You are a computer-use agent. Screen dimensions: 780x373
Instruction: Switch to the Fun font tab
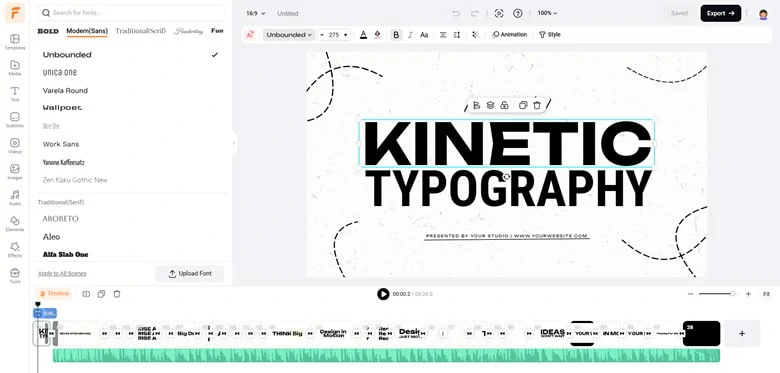(217, 31)
